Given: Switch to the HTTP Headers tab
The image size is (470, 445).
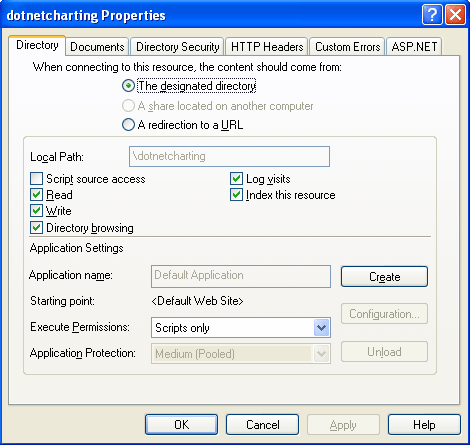Looking at the screenshot, I should [x=267, y=47].
